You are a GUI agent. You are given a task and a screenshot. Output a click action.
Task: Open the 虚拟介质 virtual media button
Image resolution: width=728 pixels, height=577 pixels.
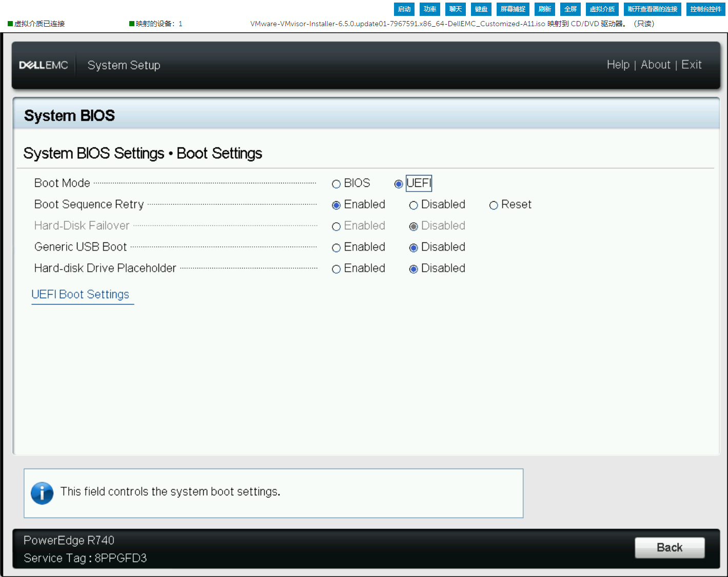(x=602, y=9)
